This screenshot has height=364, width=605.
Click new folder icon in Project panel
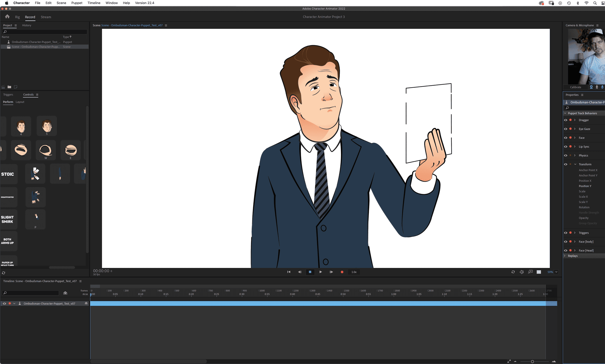click(9, 87)
